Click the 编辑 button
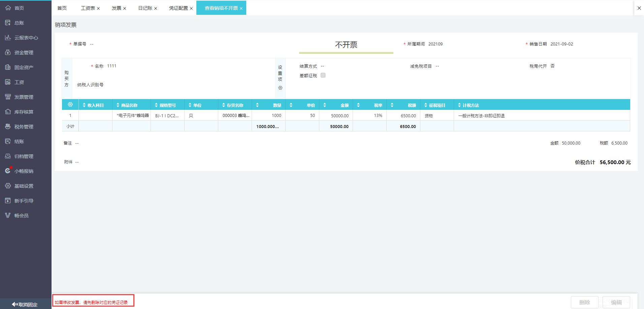Image resolution: width=644 pixels, height=309 pixels. coord(616,302)
